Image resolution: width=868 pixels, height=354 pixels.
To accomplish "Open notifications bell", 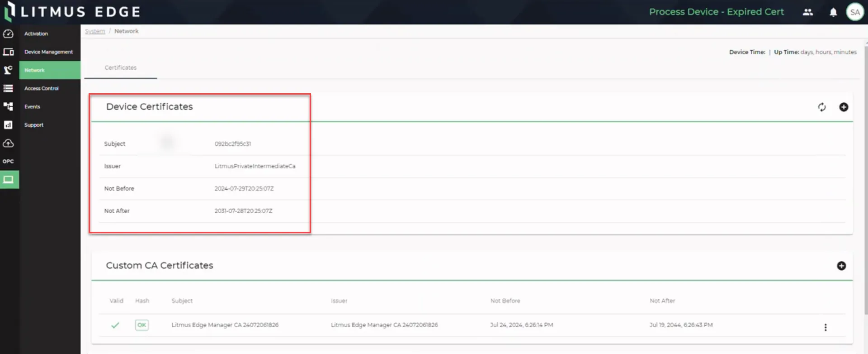I will click(833, 12).
